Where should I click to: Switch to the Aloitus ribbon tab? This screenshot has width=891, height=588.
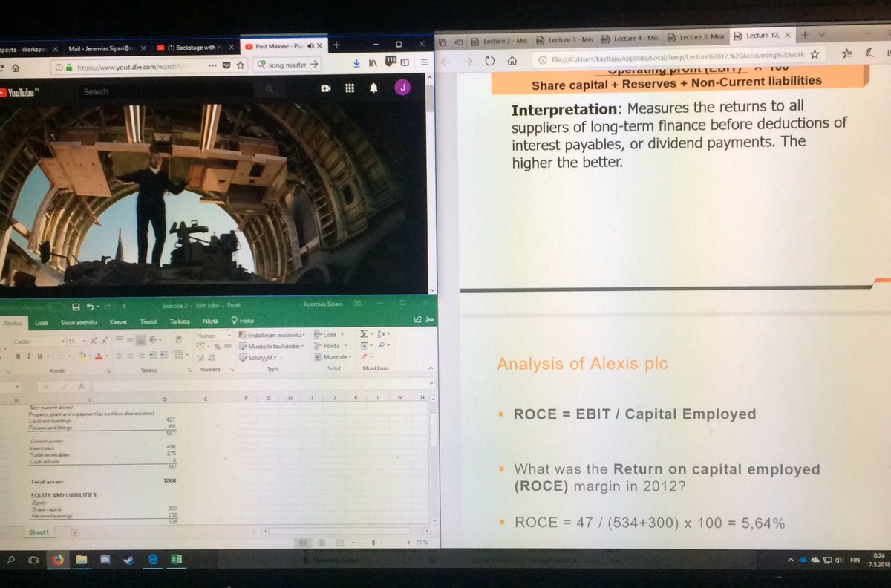click(13, 322)
